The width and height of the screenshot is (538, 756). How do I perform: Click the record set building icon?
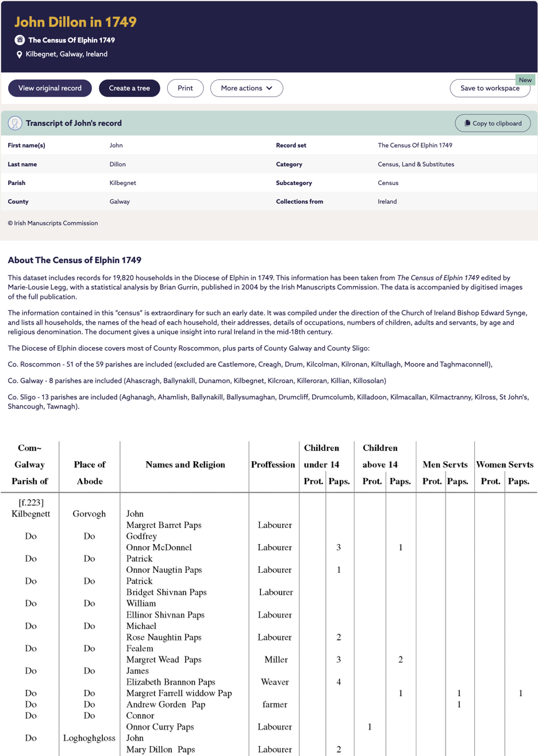[x=20, y=40]
